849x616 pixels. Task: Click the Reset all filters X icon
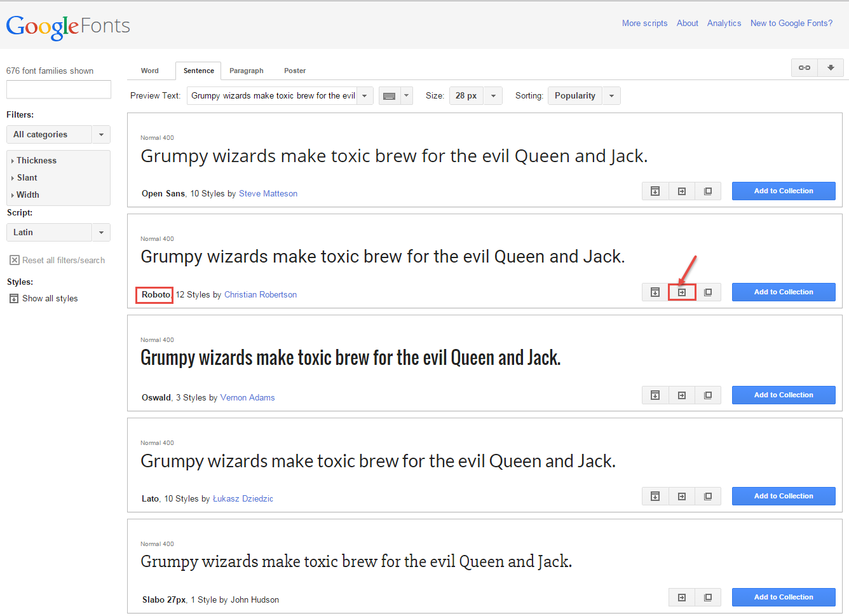(x=15, y=260)
